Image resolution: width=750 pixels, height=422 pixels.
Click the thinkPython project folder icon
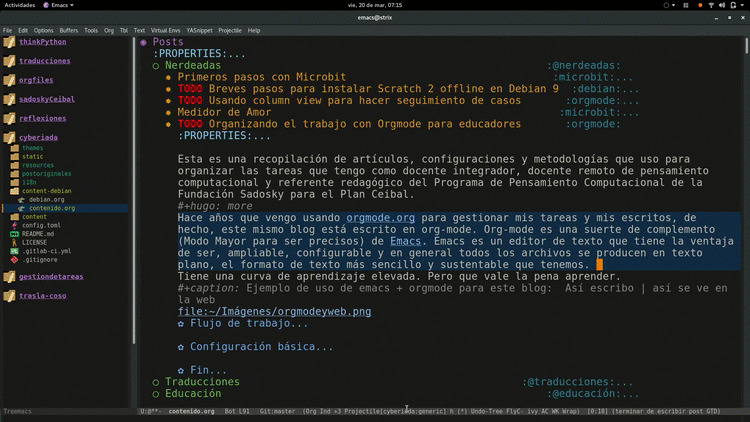9,42
